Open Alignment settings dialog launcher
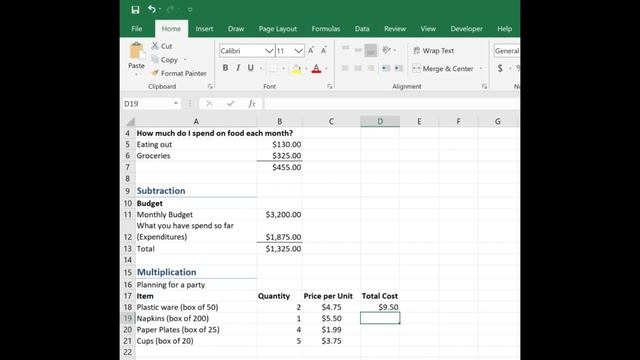The image size is (640, 360). click(484, 87)
